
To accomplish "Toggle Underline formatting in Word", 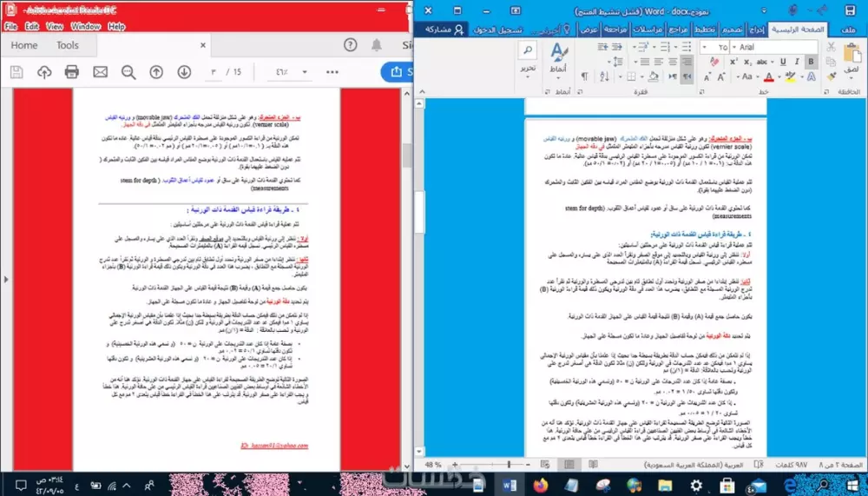I will [x=783, y=62].
